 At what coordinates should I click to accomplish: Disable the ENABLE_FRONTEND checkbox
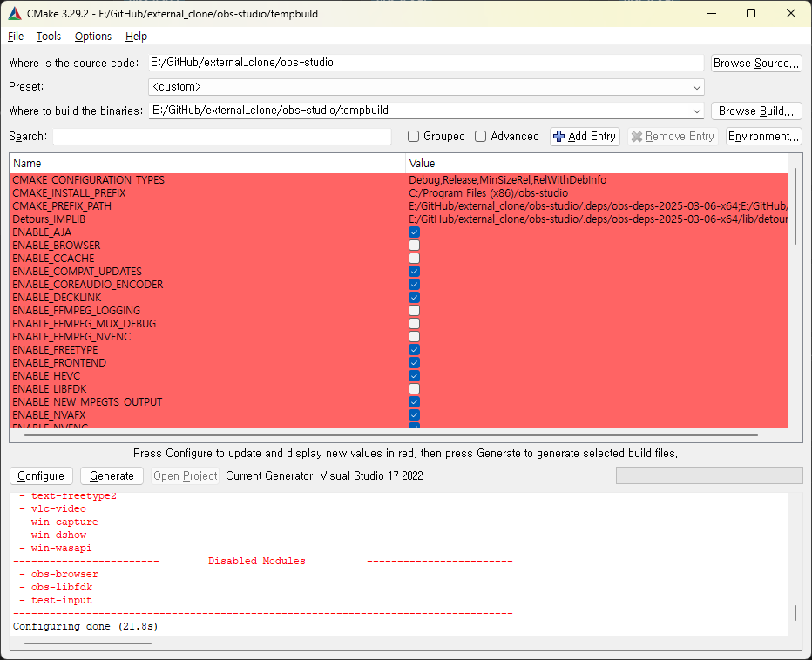[415, 363]
